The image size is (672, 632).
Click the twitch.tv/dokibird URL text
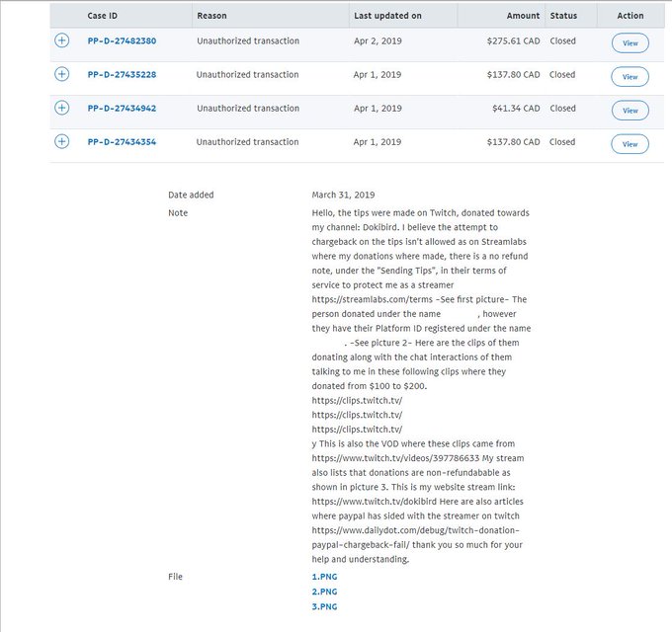pyautogui.click(x=374, y=502)
